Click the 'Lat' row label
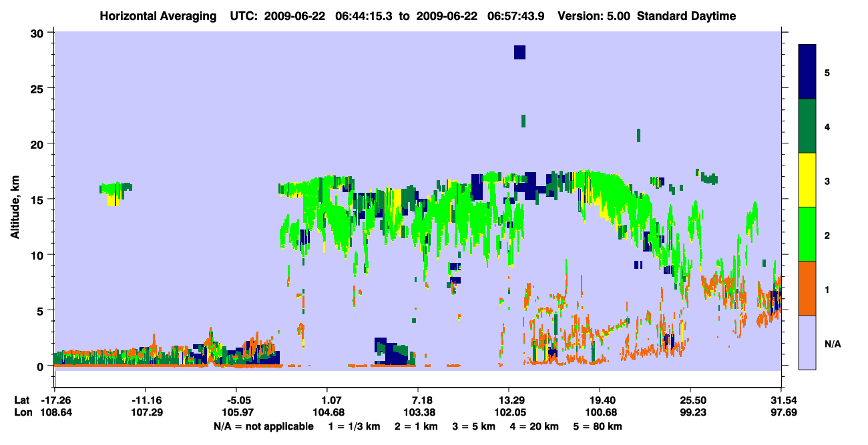Image resolution: width=868 pixels, height=445 pixels. point(22,400)
